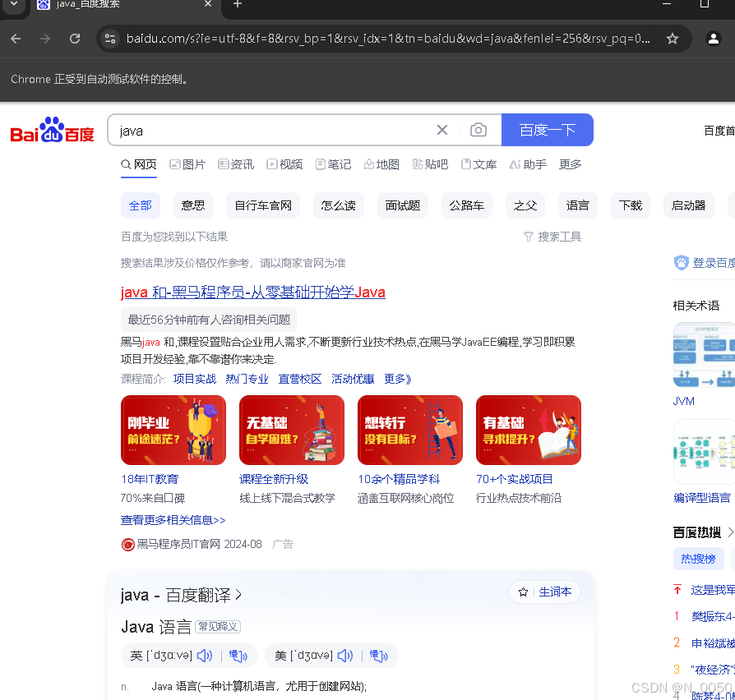Click the browser forward arrow

pos(45,39)
